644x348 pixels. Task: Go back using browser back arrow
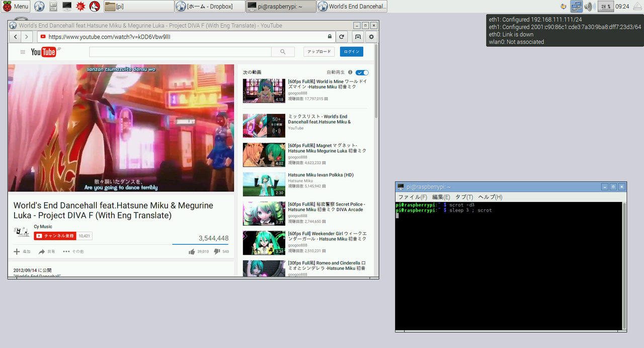tap(16, 37)
